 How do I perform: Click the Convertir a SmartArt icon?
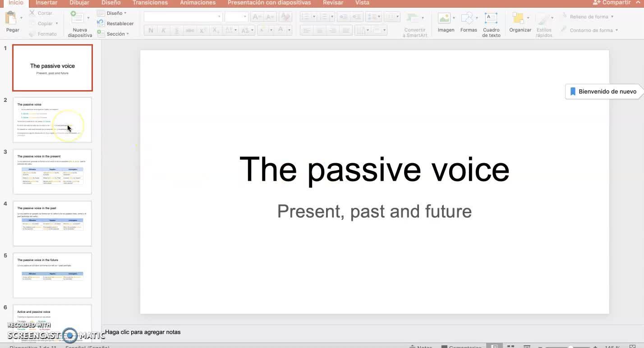point(413,18)
